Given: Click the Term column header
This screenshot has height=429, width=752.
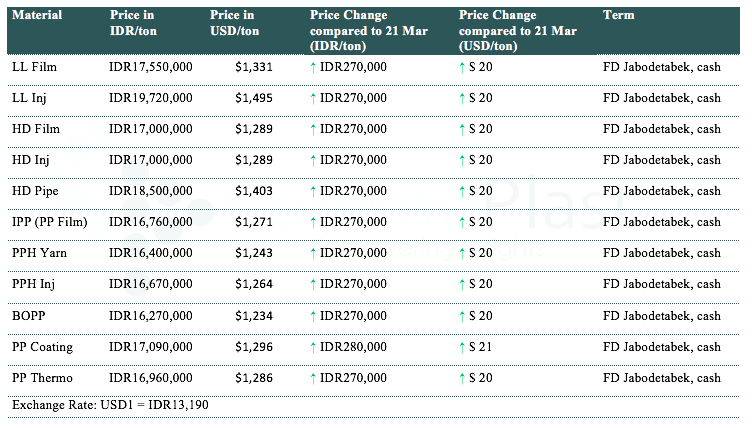Looking at the screenshot, I should pos(618,16).
